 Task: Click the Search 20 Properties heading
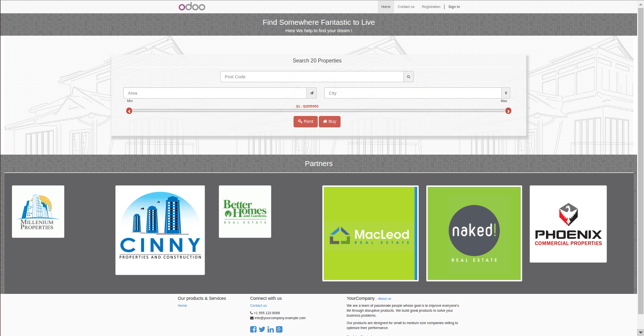pos(317,60)
